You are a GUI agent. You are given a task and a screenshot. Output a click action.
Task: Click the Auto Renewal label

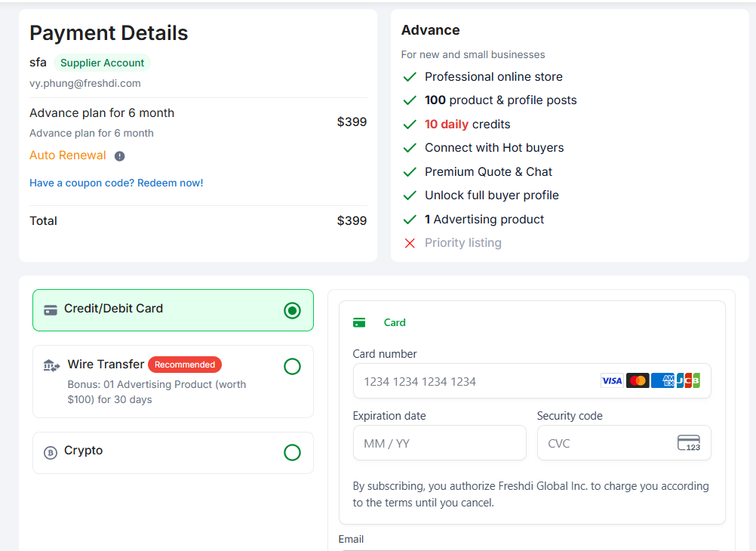coord(68,155)
